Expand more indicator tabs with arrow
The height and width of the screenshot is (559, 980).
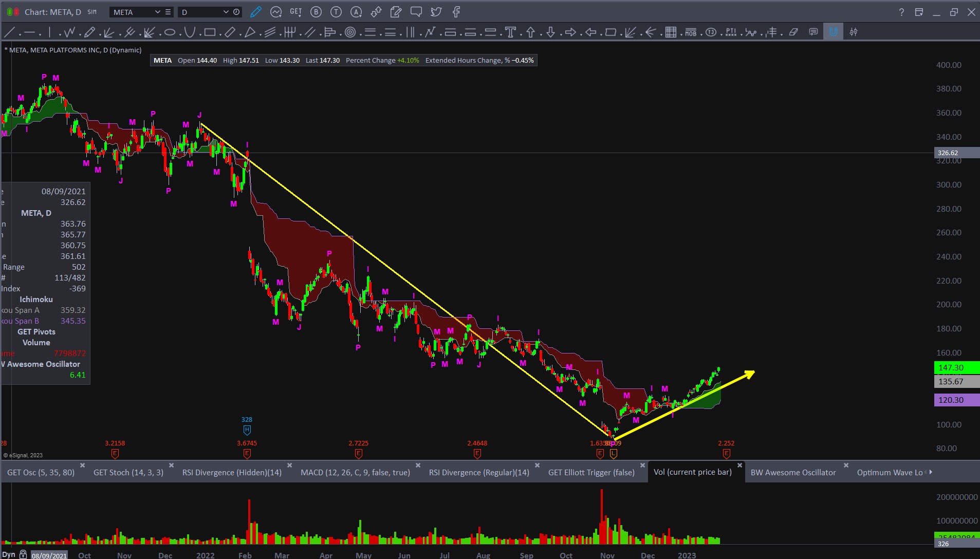tap(931, 472)
